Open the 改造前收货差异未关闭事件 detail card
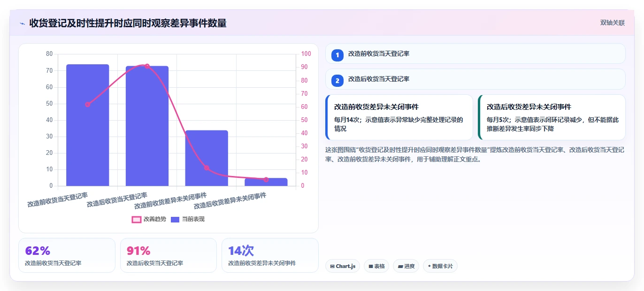Image resolution: width=644 pixels, height=291 pixels. [x=399, y=117]
